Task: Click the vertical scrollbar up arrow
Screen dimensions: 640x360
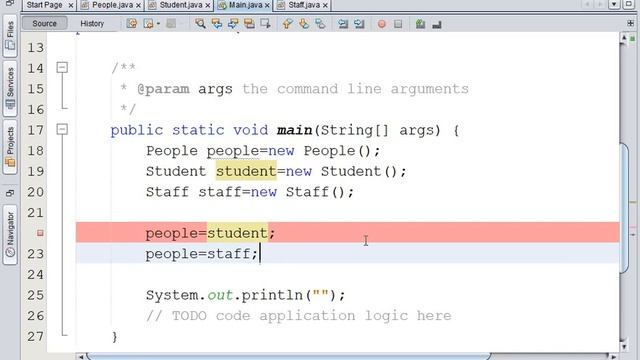Action: point(624,38)
